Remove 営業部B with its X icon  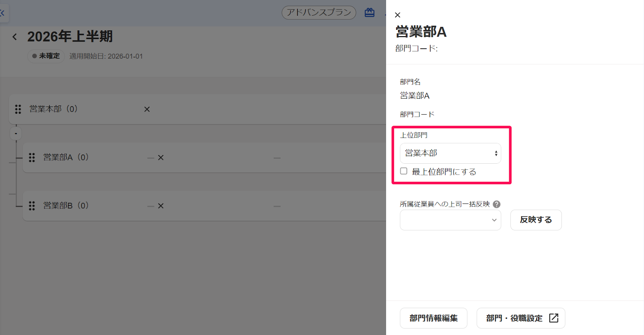coord(161,206)
